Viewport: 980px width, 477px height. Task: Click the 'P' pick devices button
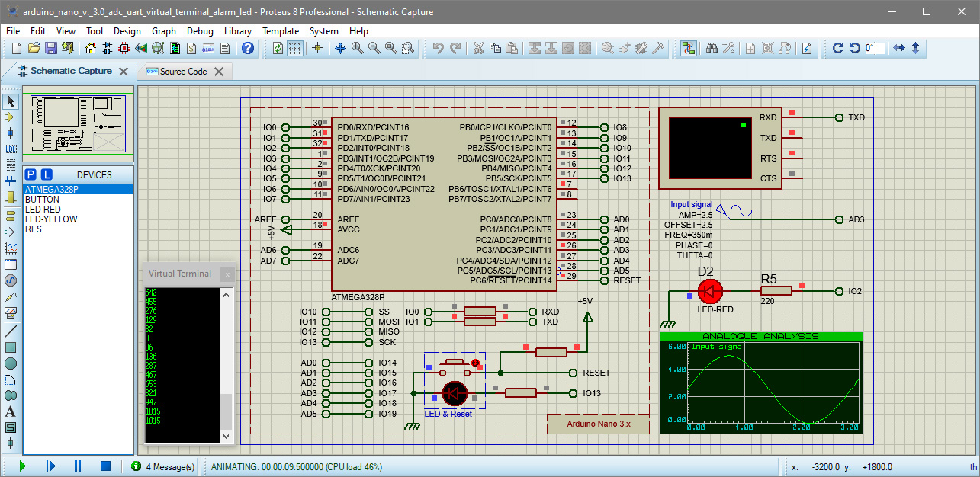click(32, 174)
